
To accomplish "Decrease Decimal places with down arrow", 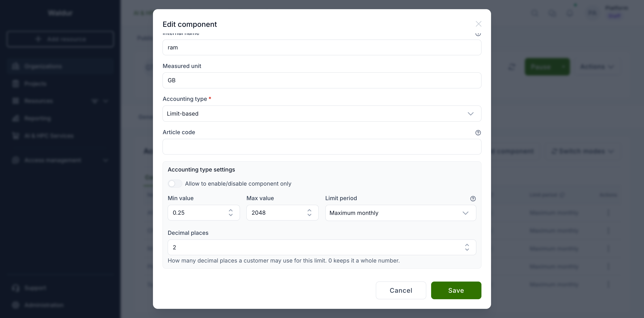I will [x=467, y=250].
